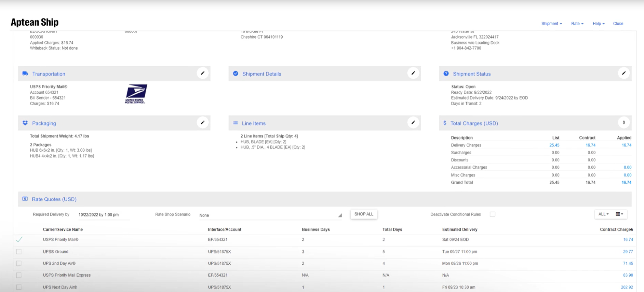
Task: Expand the Help menu
Action: [x=598, y=24]
